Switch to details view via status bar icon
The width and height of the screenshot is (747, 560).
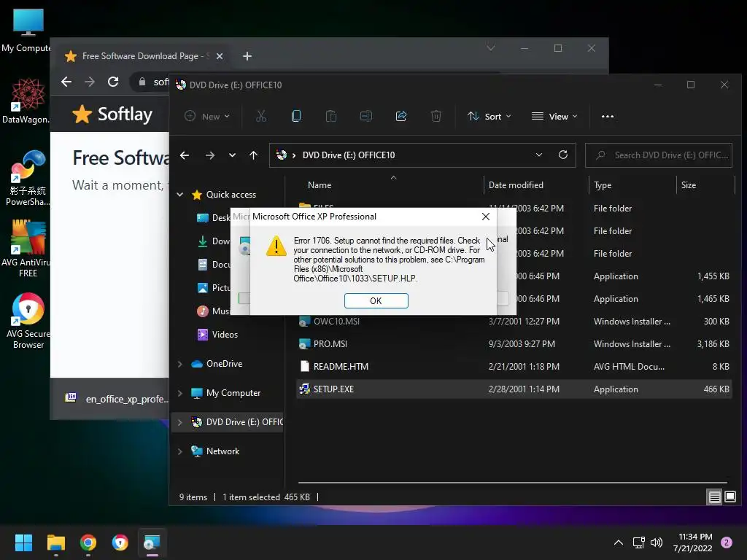click(x=715, y=497)
